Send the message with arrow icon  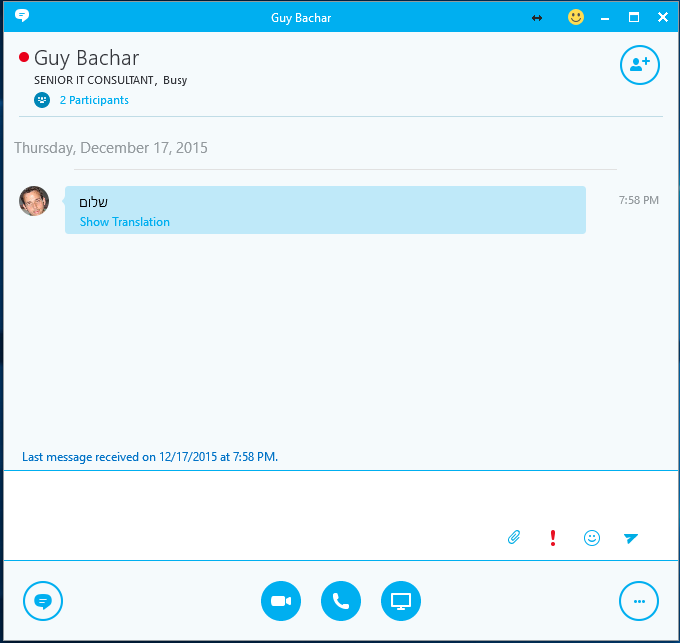(x=630, y=538)
